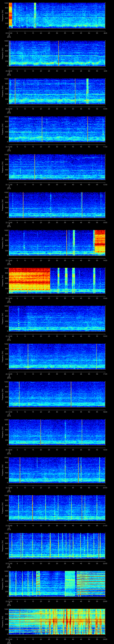114x644 pixels.
Task: Select the 22:18:00 start time label
Action: click(x=9, y=450)
